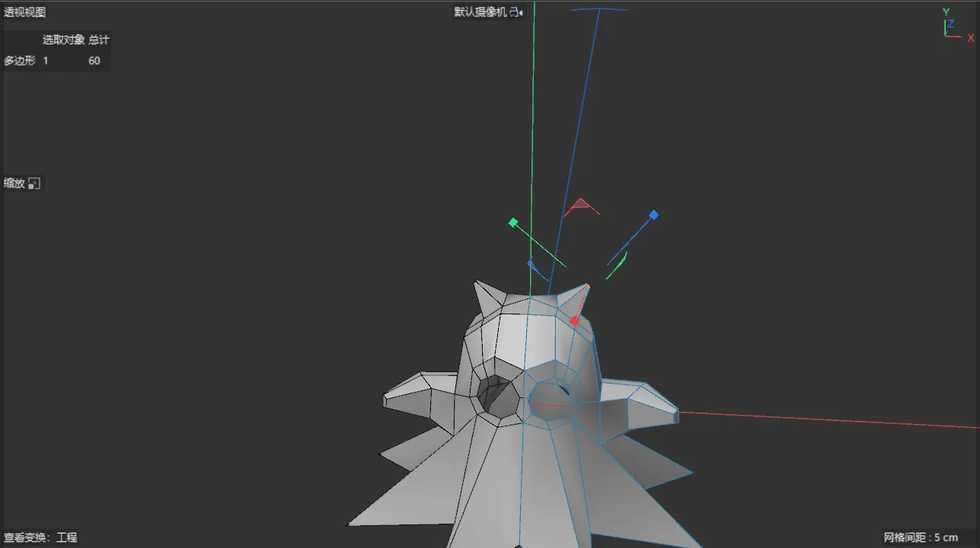Viewport: 980px width, 548px height.
Task: Click the 默认摄像机 camera label
Action: (480, 12)
